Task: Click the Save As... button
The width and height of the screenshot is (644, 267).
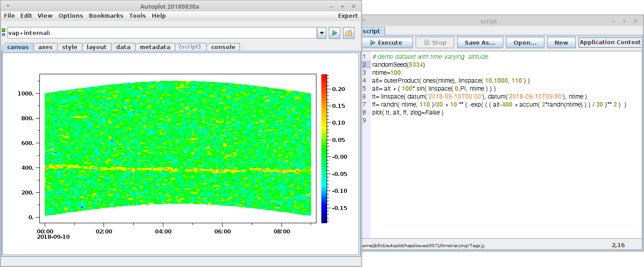Action: click(x=480, y=42)
